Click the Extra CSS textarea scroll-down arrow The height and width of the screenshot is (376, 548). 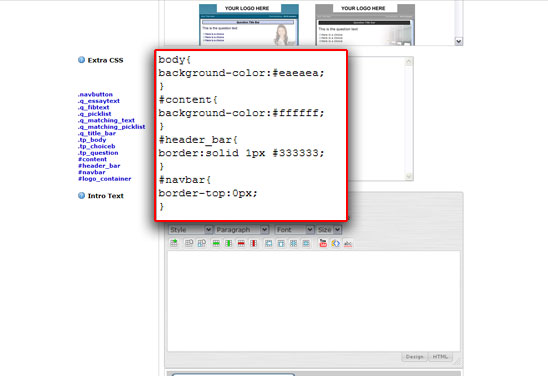click(409, 176)
